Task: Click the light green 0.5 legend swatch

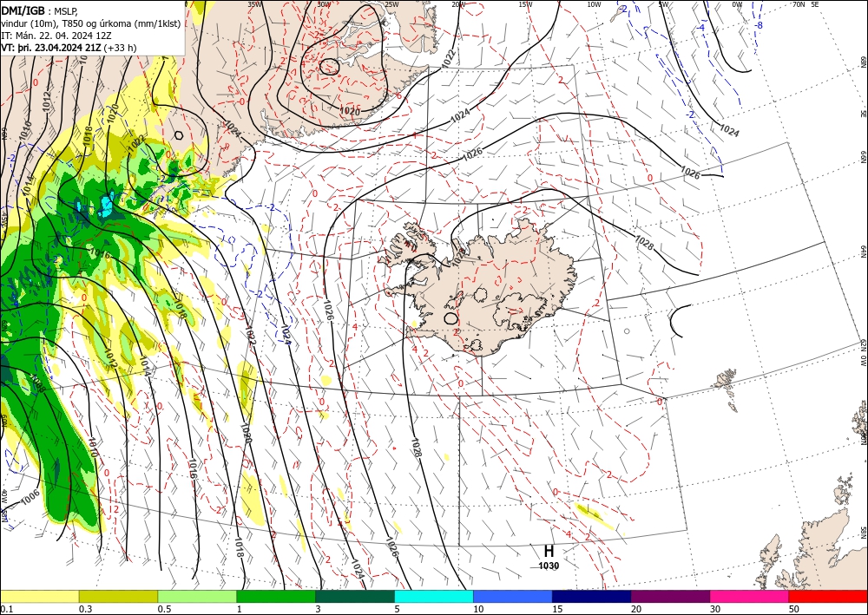Action: tap(197, 596)
